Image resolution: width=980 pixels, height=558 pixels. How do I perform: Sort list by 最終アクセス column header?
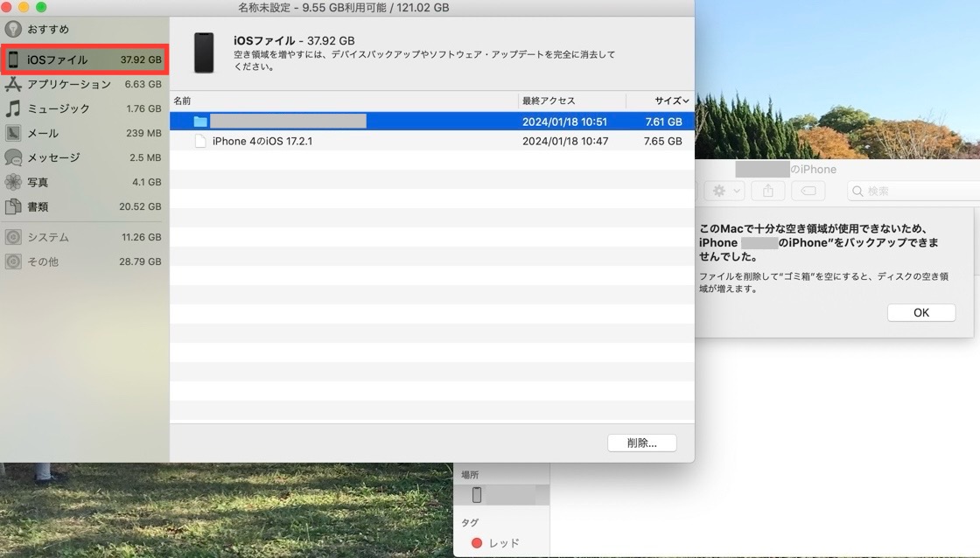pos(549,101)
